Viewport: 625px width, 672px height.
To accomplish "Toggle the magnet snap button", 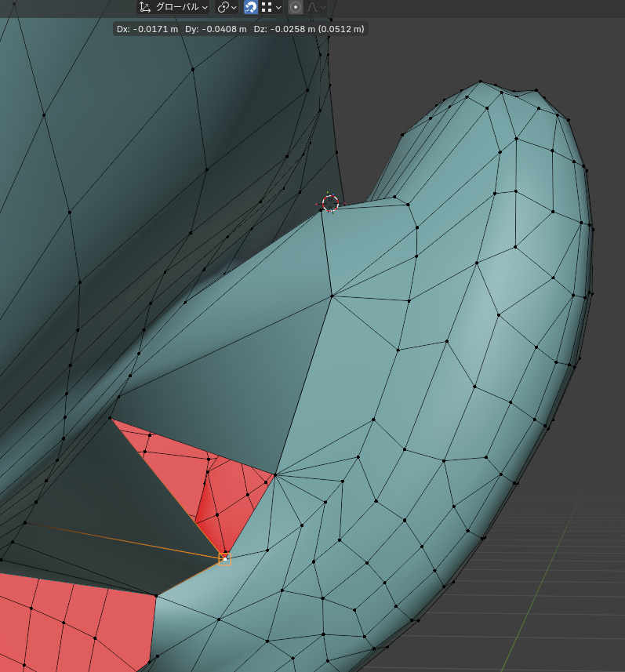I will 251,7.
